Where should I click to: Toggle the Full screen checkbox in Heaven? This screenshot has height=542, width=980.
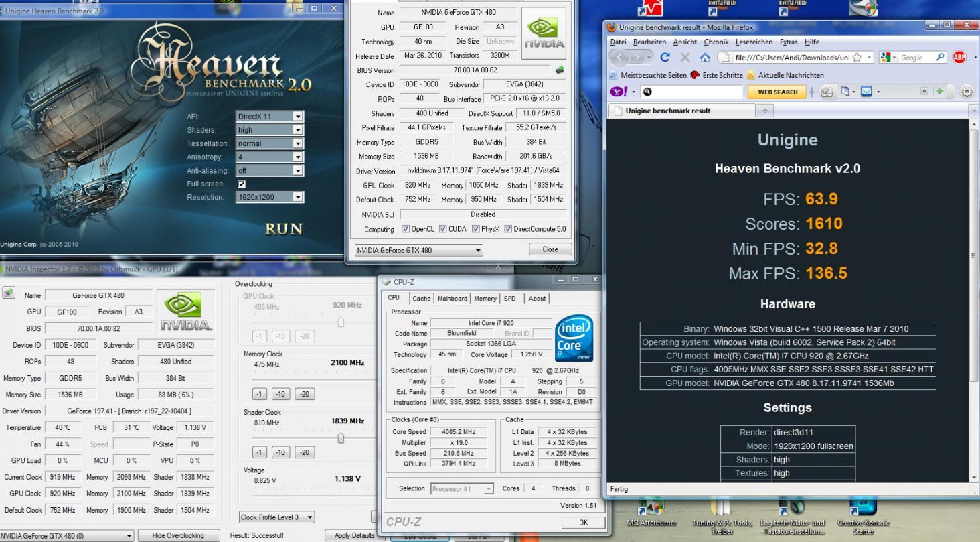[x=242, y=184]
